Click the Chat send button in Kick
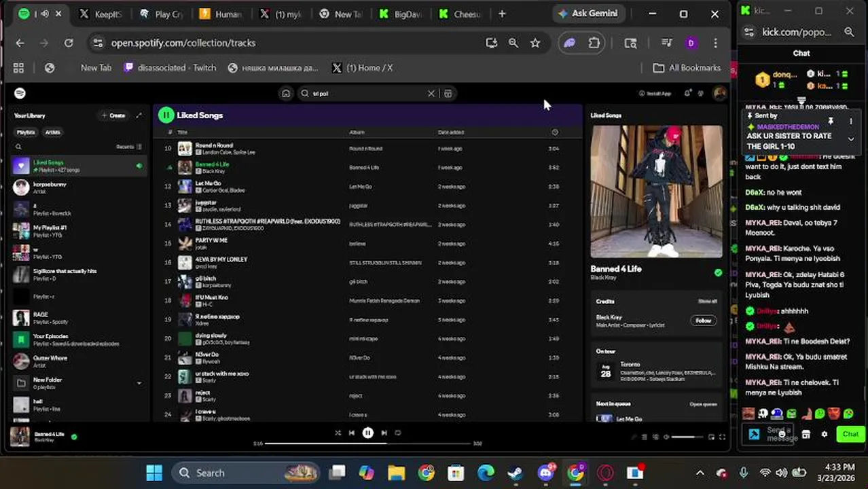Viewport: 868px width, 489px height. point(850,434)
